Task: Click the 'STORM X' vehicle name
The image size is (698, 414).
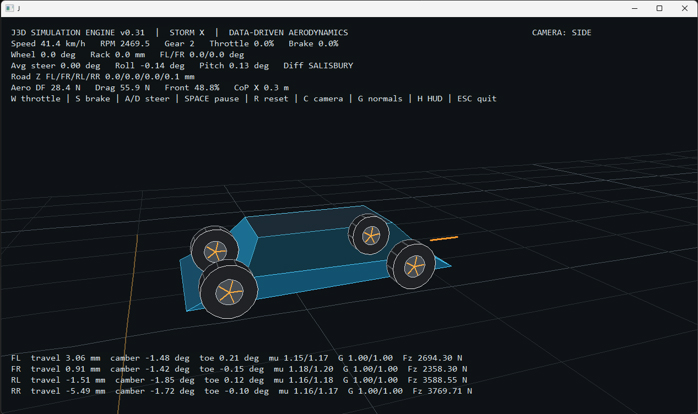Action: [187, 32]
